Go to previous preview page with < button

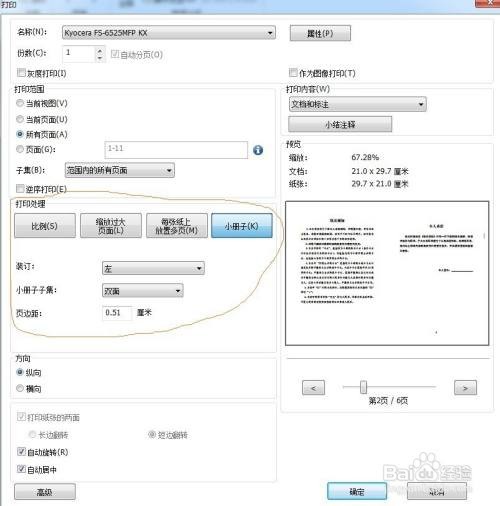click(313, 388)
